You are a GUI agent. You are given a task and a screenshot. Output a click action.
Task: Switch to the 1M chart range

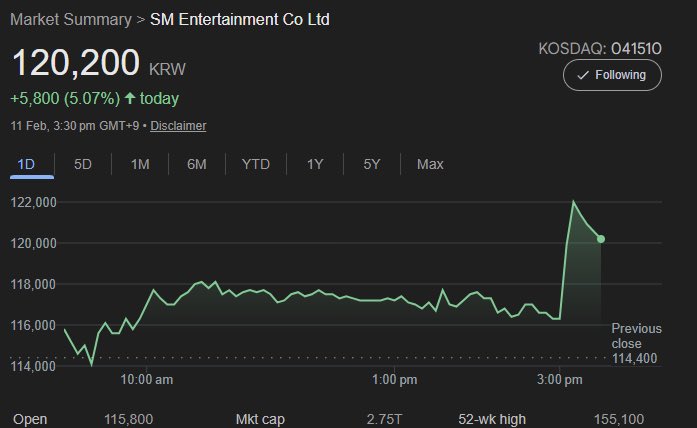[x=140, y=164]
